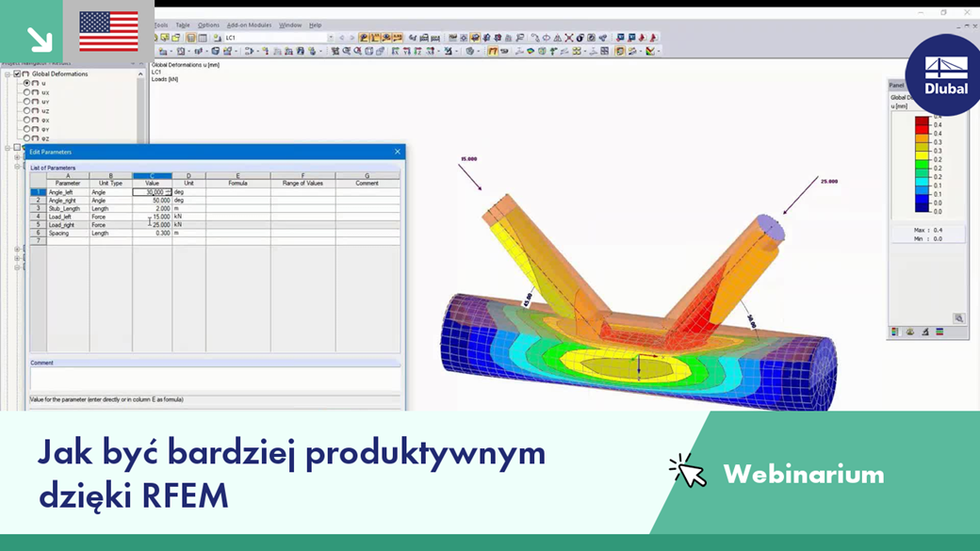Open the load cases icon beside the LC1 box
This screenshot has width=980, height=551.
coord(217,38)
